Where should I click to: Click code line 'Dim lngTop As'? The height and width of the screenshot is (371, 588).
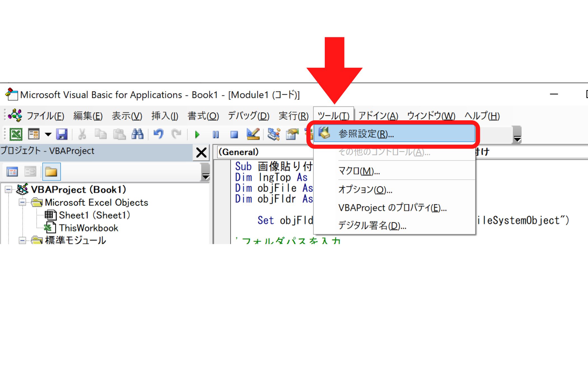[271, 177]
